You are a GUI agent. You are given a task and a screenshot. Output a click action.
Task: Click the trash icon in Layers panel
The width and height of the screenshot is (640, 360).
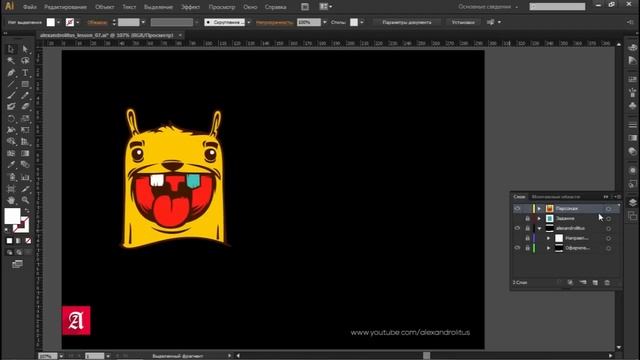tap(607, 283)
